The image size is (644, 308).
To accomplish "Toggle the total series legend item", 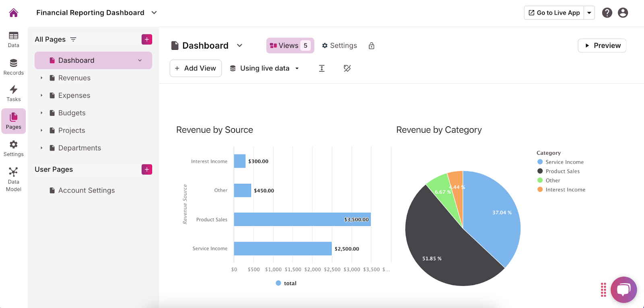I will pyautogui.click(x=286, y=283).
